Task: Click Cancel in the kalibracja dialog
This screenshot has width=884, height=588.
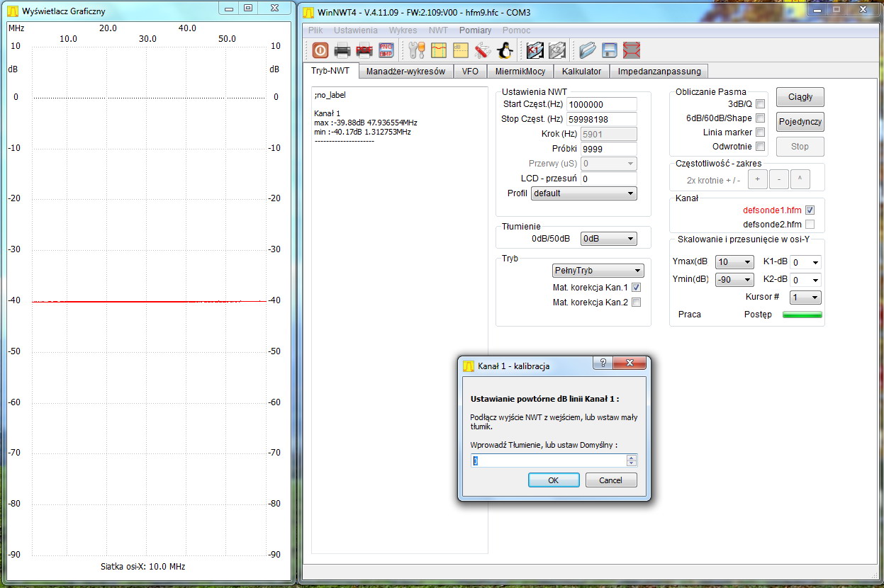Action: 610,480
